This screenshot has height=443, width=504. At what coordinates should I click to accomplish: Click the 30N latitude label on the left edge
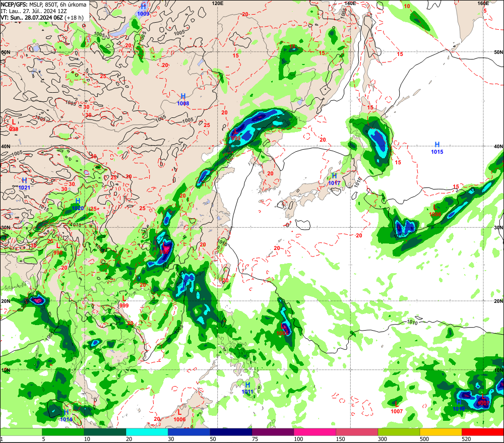[6, 228]
